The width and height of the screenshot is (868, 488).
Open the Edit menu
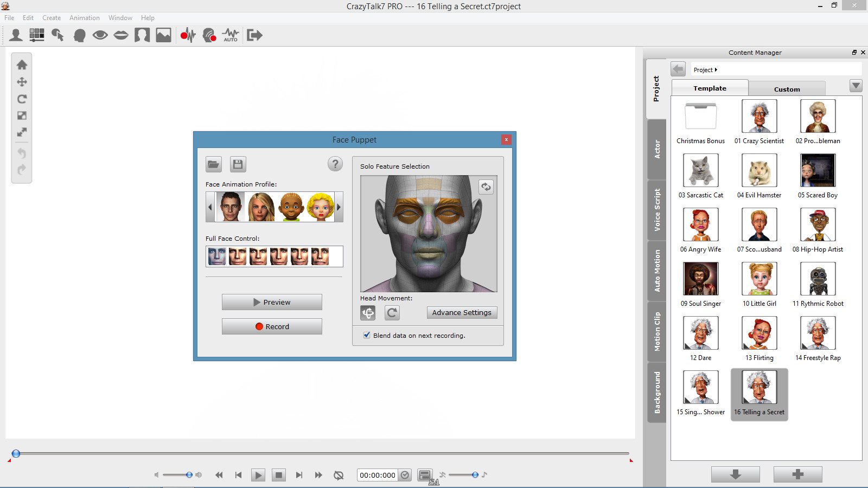click(28, 18)
